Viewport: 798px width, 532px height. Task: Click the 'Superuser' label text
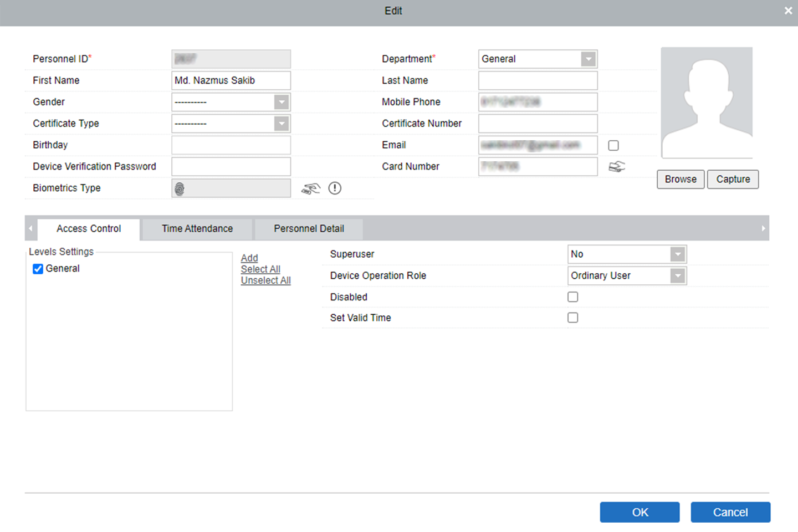[352, 254]
